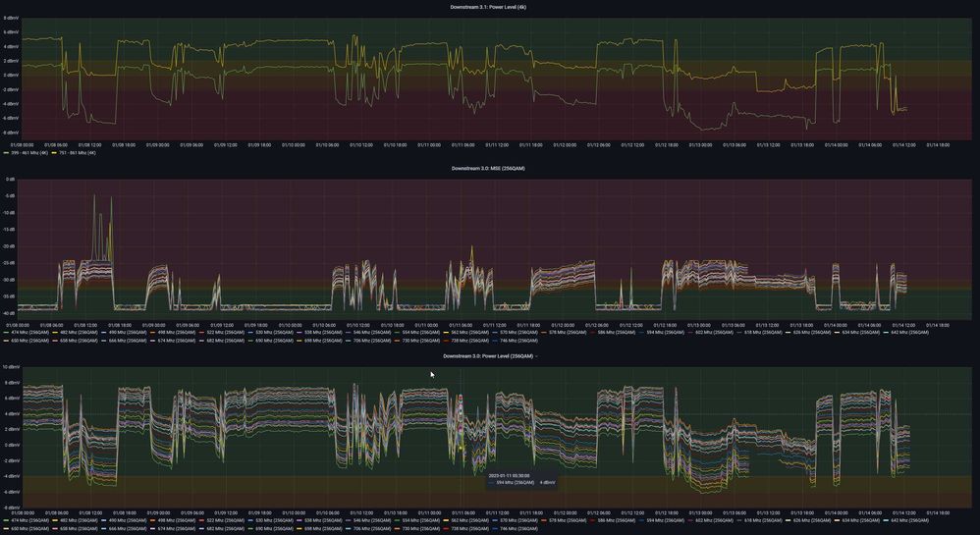
Task: Toggle the 751 - 861 Mhz (4K) legend series
Action: [78, 152]
